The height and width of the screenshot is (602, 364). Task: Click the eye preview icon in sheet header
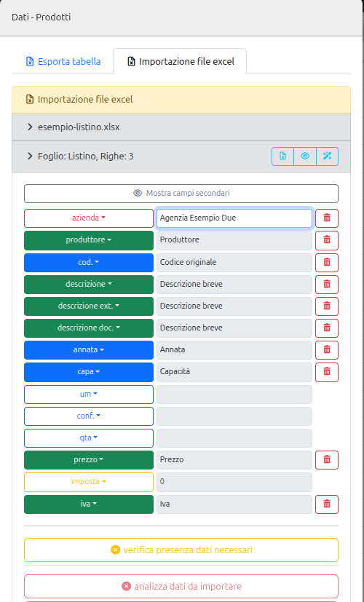click(305, 157)
